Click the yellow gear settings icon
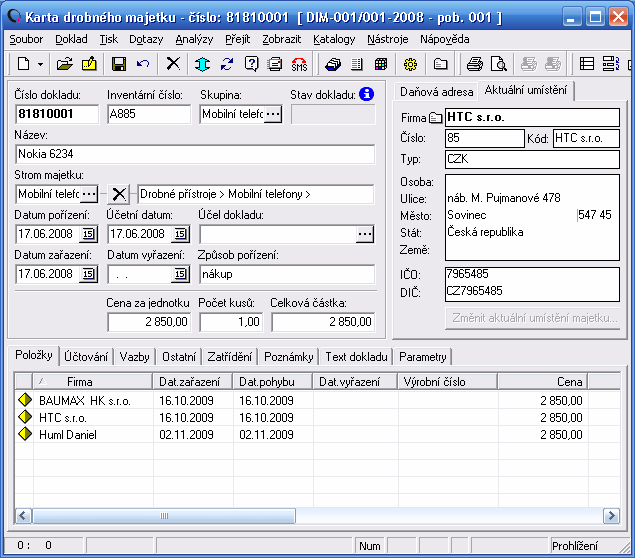Image resolution: width=635 pixels, height=558 pixels. pos(410,64)
